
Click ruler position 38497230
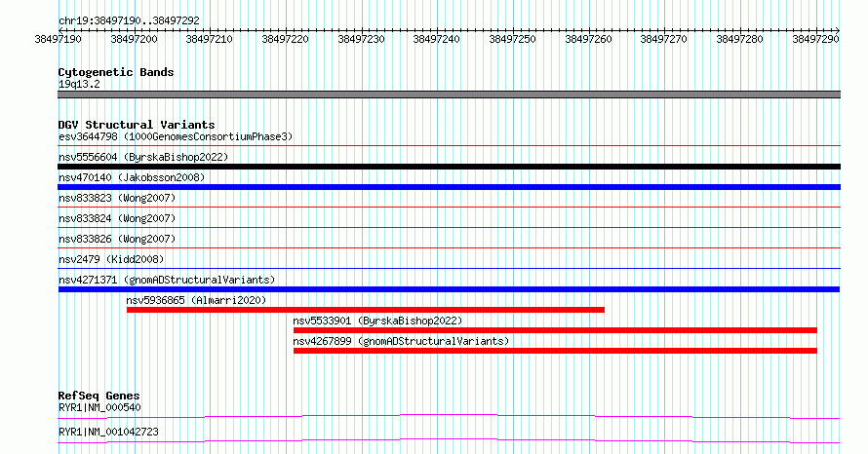(x=361, y=39)
